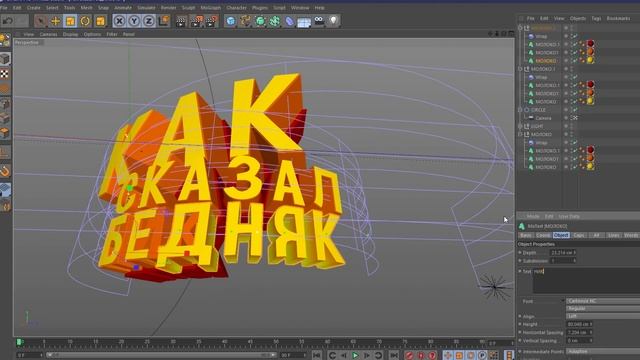Switch to the Caps tab

(578, 235)
